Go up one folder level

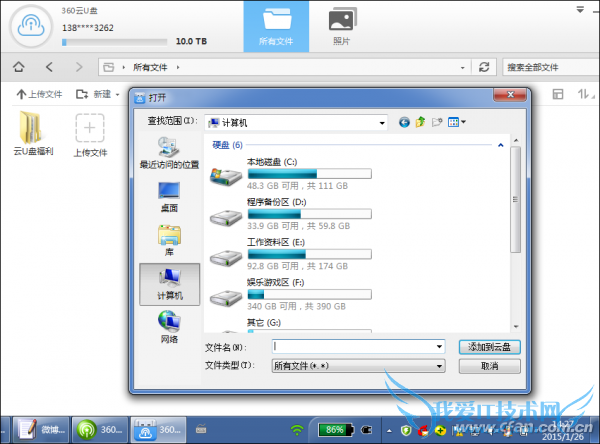coord(420,122)
